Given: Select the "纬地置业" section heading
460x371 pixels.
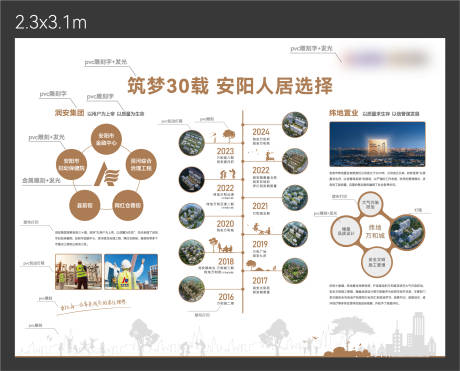Looking at the screenshot, I should [344, 113].
